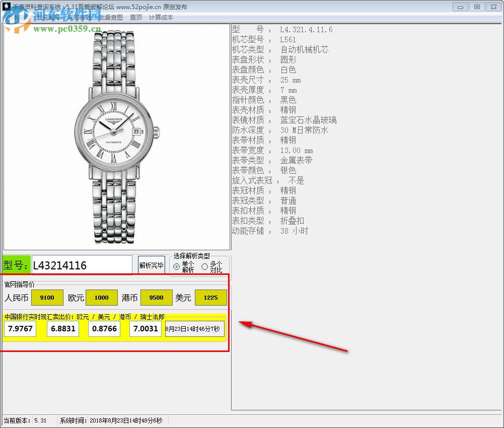This screenshot has height=428, width=504.
Task: Click the 官网指导价 group label
Action: coord(19,284)
